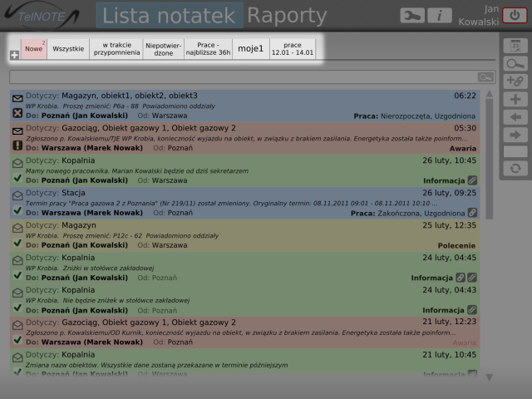
Task: Click the left arrow icon in sidebar
Action: (x=515, y=117)
